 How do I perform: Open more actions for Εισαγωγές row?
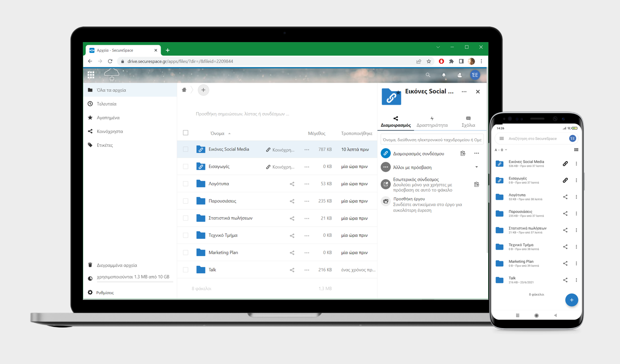(x=307, y=167)
